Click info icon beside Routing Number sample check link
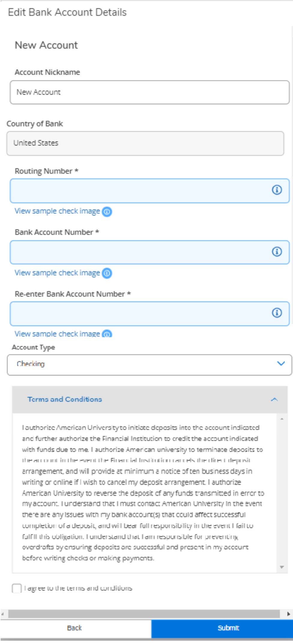293x644 pixels. pos(107,212)
